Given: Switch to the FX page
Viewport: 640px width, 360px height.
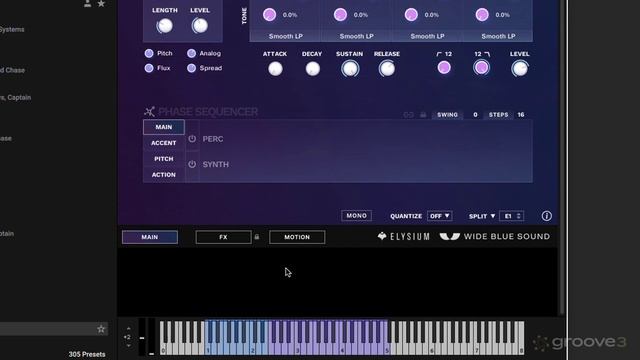Looking at the screenshot, I should [x=223, y=237].
